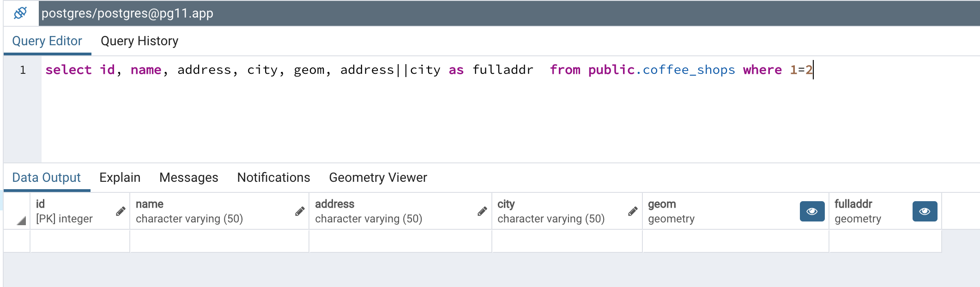Image resolution: width=980 pixels, height=287 pixels.
Task: Select the Query Editor tab
Action: (47, 41)
